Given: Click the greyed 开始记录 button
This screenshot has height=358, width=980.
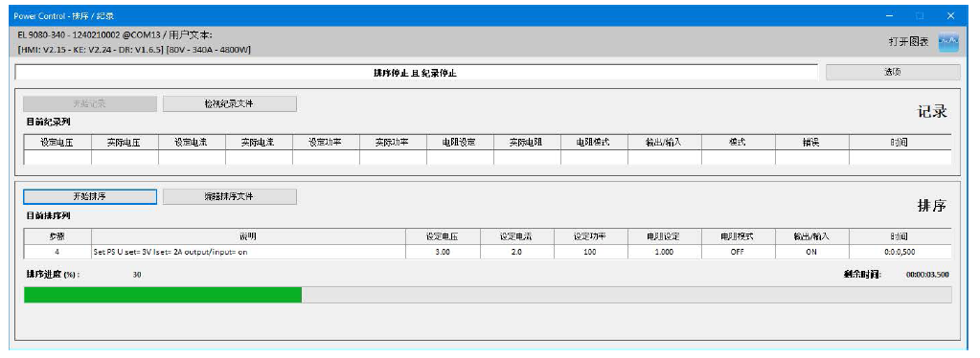Looking at the screenshot, I should pyautogui.click(x=89, y=103).
